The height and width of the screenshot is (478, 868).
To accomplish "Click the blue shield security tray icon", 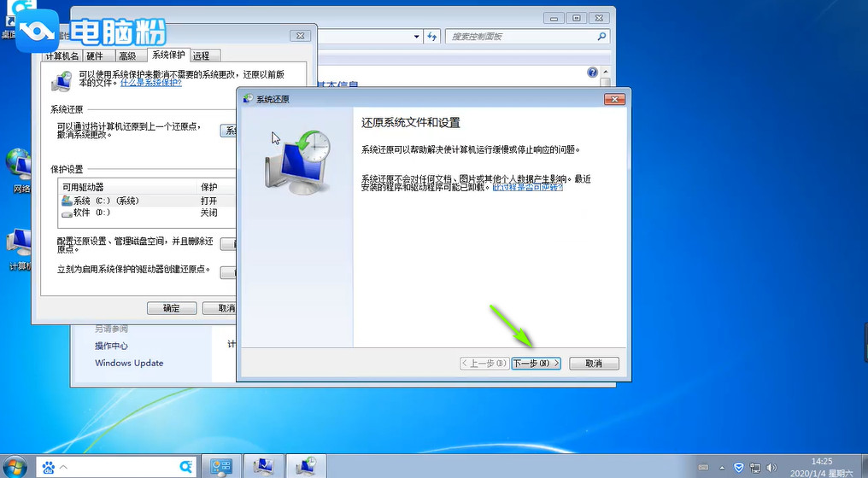I will 738,468.
